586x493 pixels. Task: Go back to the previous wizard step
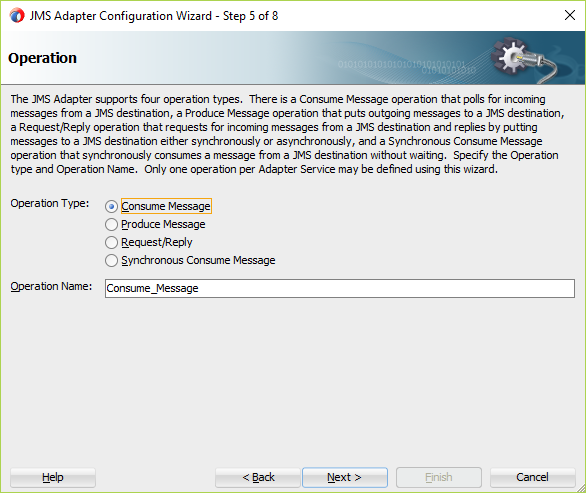(258, 477)
